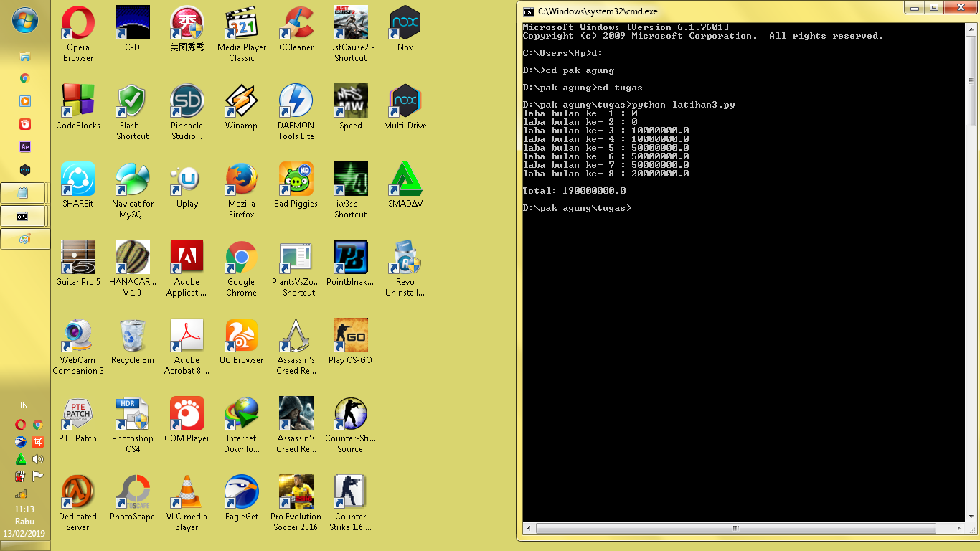Open the Recycle Bin
The image size is (980, 551).
click(x=132, y=334)
